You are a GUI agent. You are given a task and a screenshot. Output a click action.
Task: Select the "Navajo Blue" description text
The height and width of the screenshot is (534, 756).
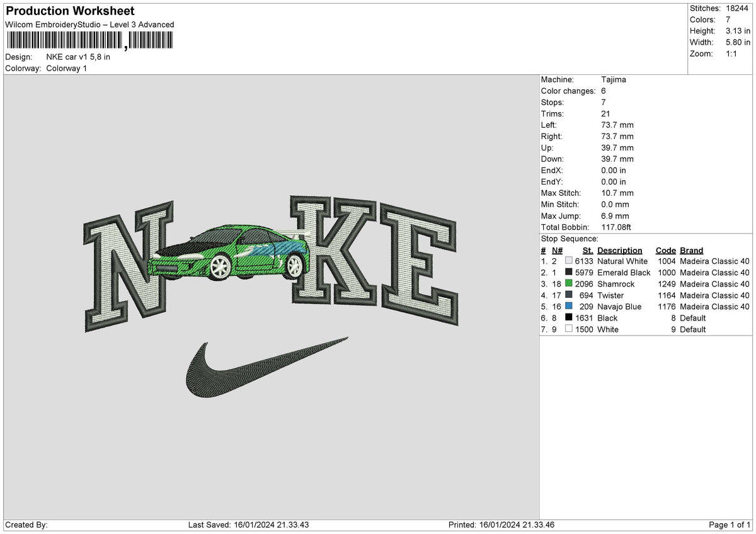point(619,307)
